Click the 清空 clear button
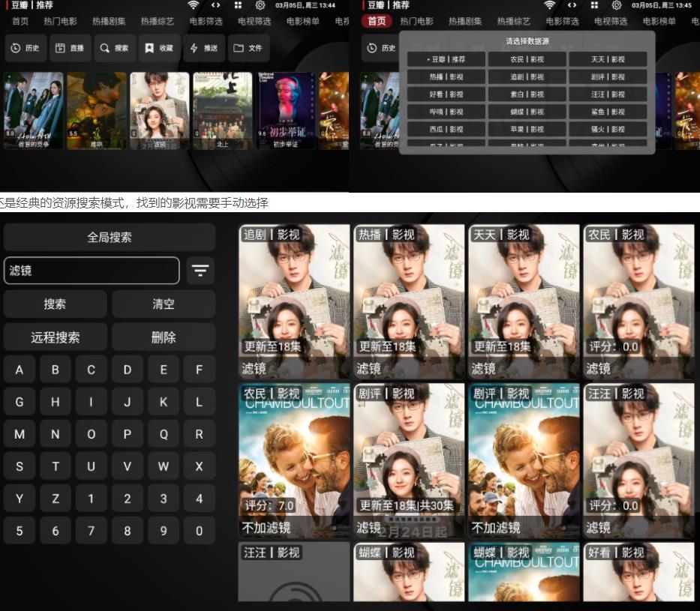Viewport: 700px width, 611px height. pos(164,304)
